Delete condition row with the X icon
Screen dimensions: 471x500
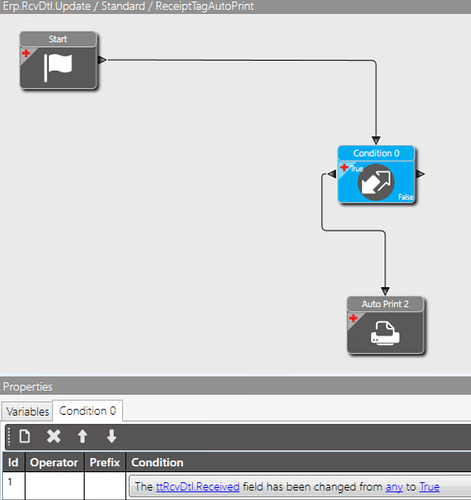(x=54, y=436)
